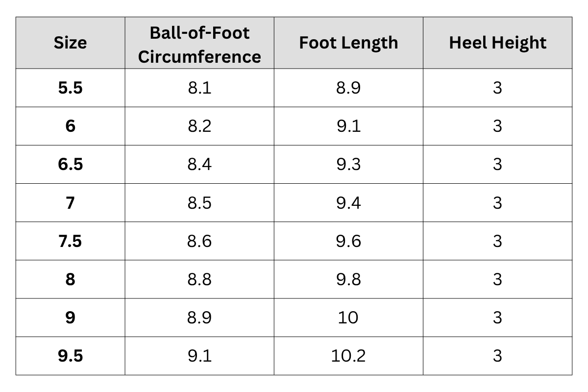Click foot length value 9.8
The height and width of the screenshot is (392, 588).
tap(348, 279)
